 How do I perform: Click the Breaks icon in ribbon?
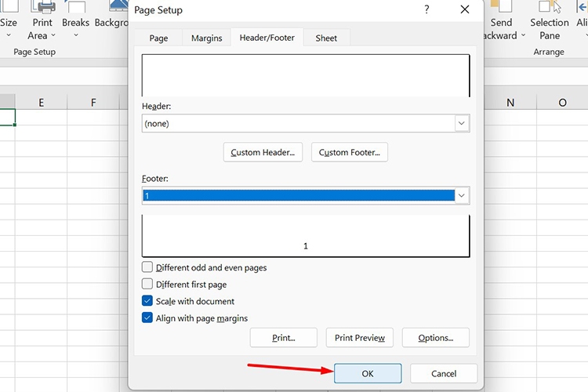[76, 7]
